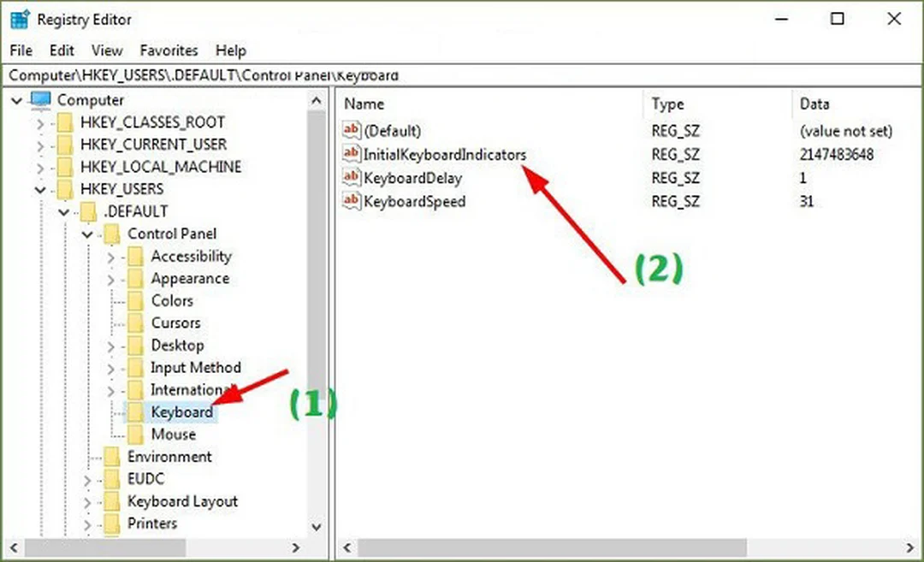
Task: Click the tree pane scroll down arrow
Action: pyautogui.click(x=317, y=527)
